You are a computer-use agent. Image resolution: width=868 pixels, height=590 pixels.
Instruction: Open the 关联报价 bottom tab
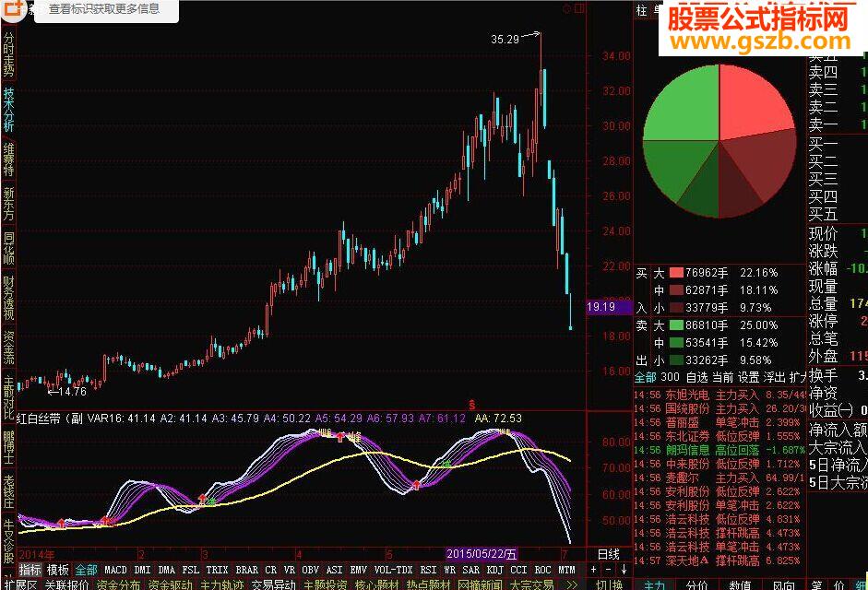[67, 584]
